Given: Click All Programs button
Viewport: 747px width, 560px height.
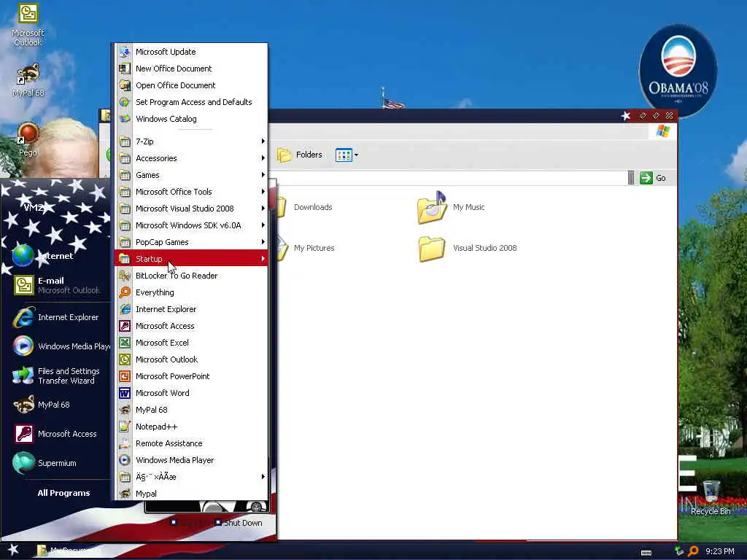Looking at the screenshot, I should coord(64,493).
